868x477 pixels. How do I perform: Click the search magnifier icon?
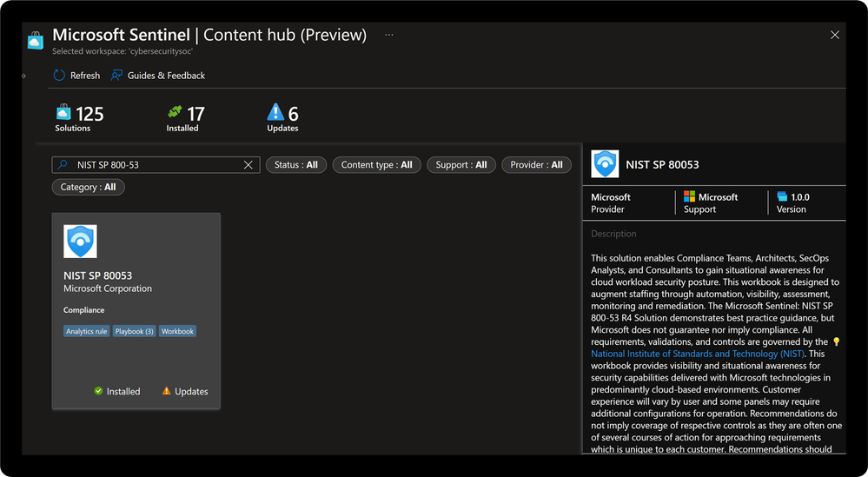coord(63,164)
